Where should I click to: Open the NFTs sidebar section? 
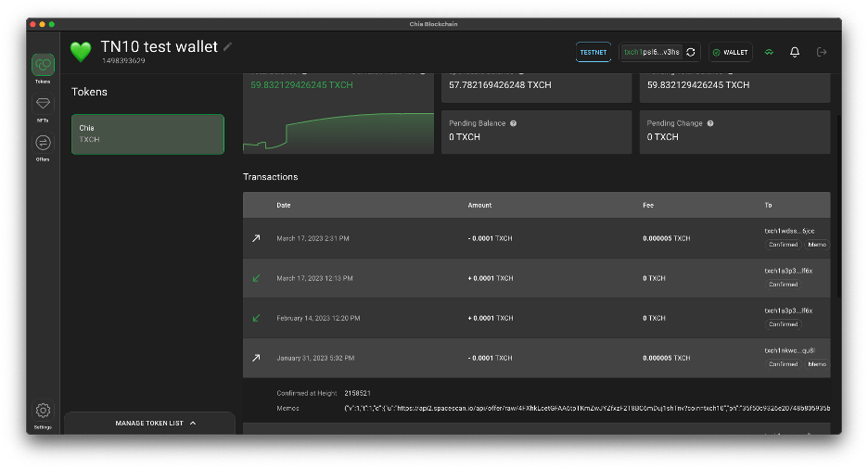coord(43,104)
